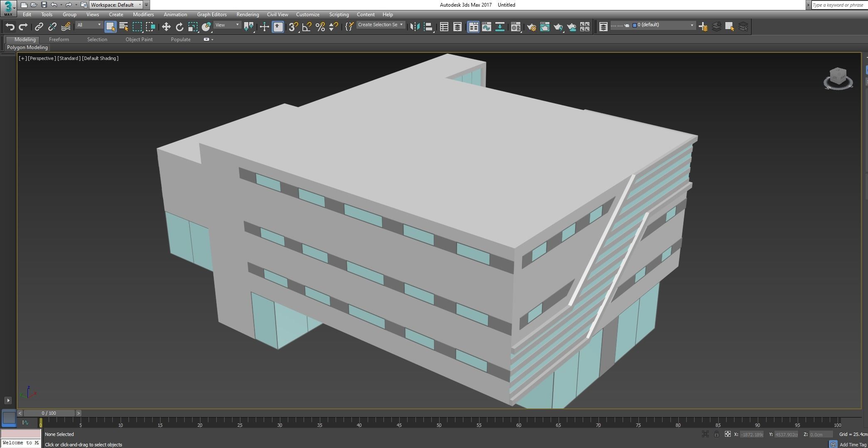Select the Move tool
Image resolution: width=868 pixels, height=448 pixels.
(x=166, y=27)
